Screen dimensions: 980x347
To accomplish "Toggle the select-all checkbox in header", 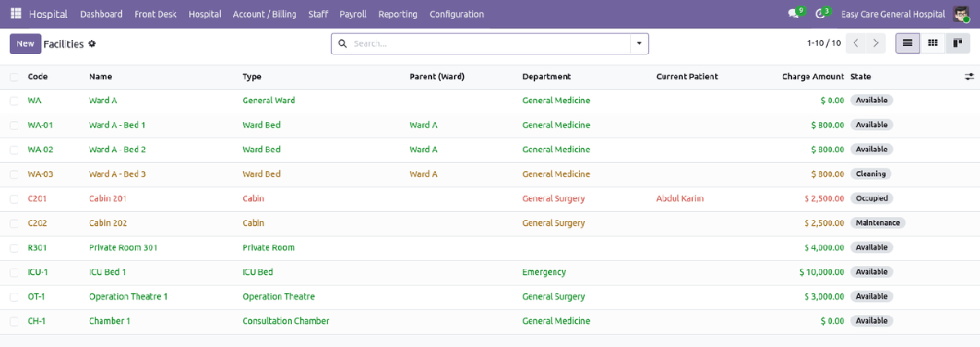I will coord(14,77).
